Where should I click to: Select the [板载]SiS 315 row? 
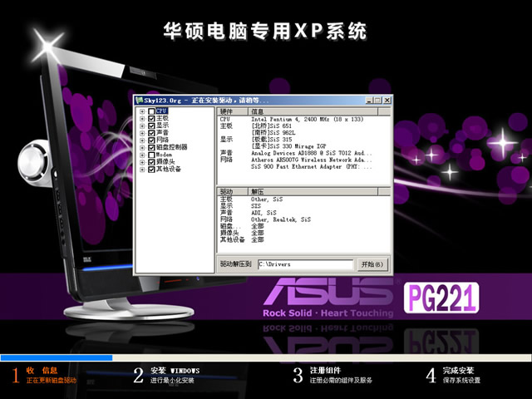[303, 140]
